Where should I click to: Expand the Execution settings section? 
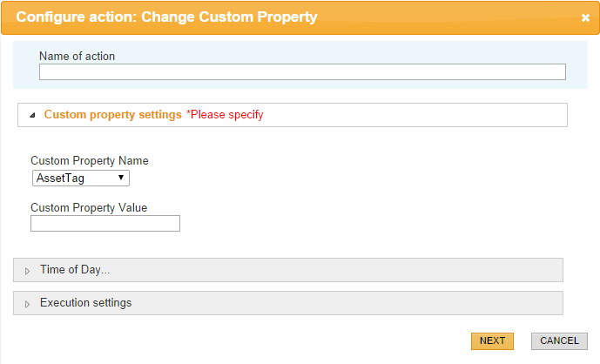click(85, 303)
